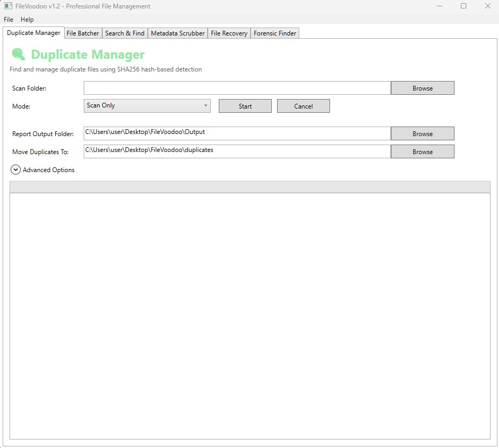Viewport: 499px width, 448px height.
Task: Click the FileVoodoo icon in the title bar
Action: [x=7, y=6]
